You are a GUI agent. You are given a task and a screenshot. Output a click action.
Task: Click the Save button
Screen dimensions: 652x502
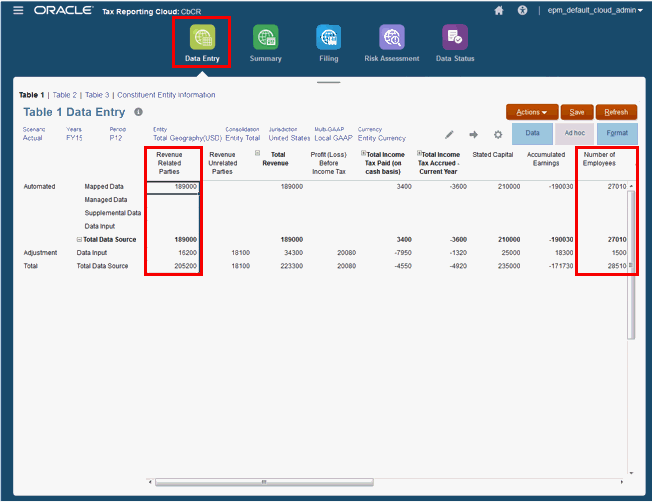tap(577, 112)
